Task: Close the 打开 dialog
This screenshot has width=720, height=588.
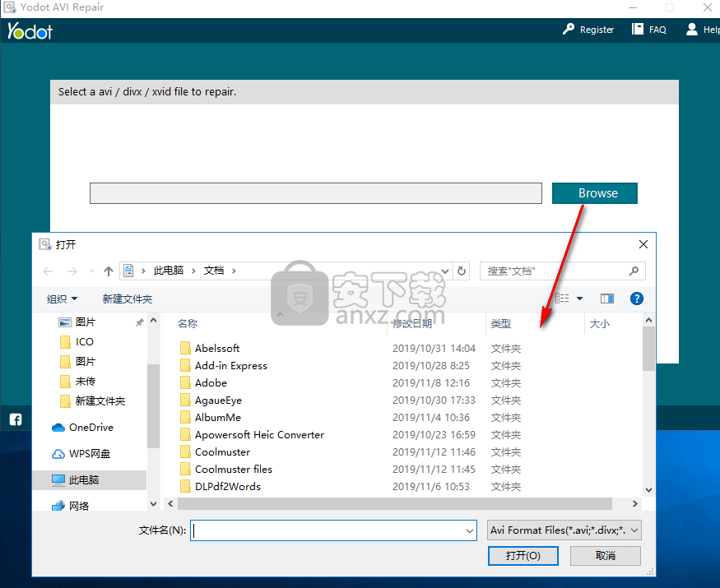Action: point(643,244)
